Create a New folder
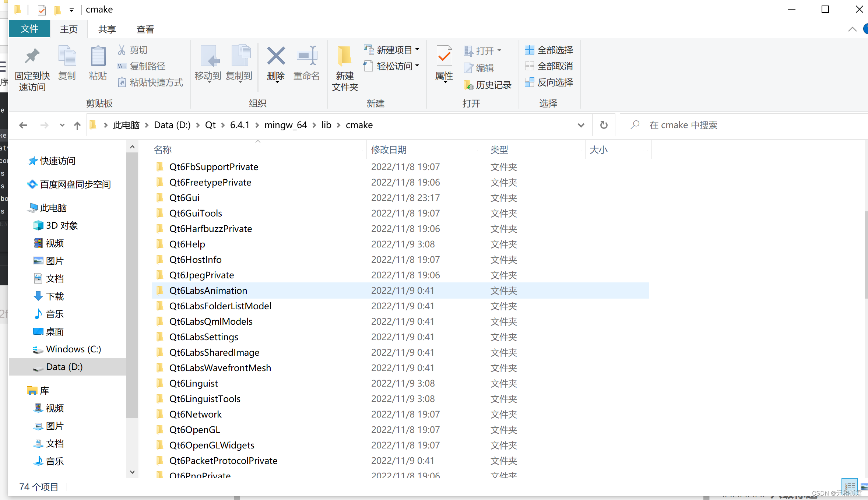868x500 pixels. (x=345, y=68)
